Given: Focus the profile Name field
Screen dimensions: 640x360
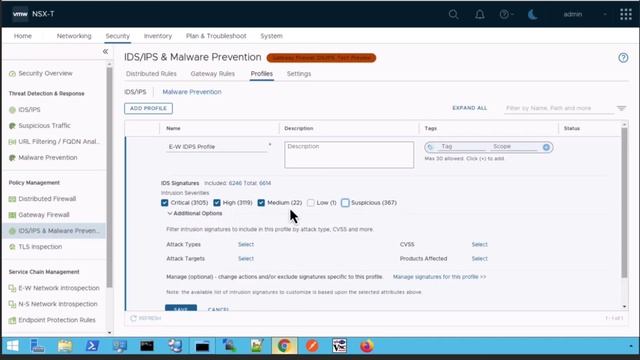Looking at the screenshot, I should coord(216,147).
